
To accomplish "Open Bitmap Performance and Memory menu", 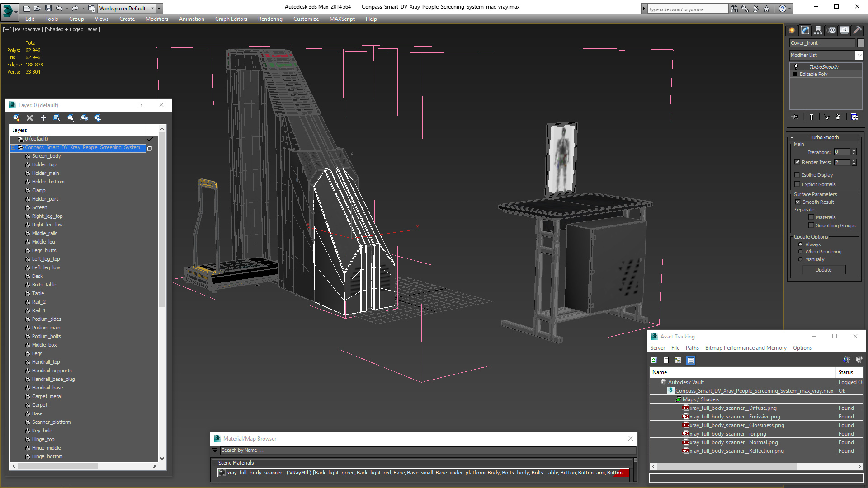I will click(745, 348).
